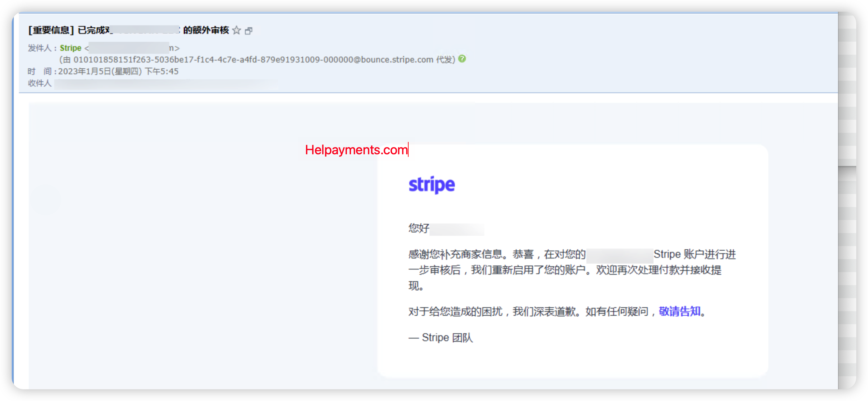Open email in new window icon
The height and width of the screenshot is (401, 868).
(249, 31)
